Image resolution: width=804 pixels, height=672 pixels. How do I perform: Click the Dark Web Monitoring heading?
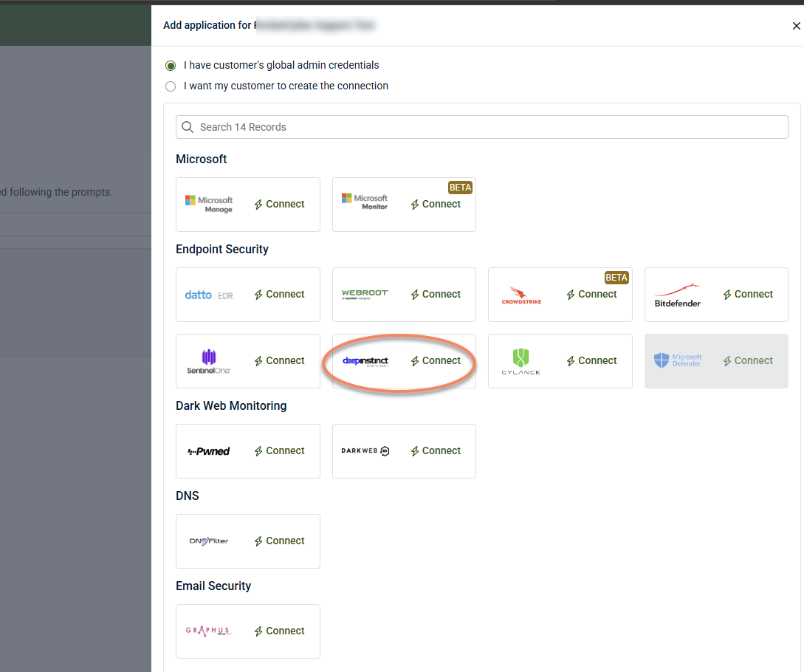coord(231,405)
